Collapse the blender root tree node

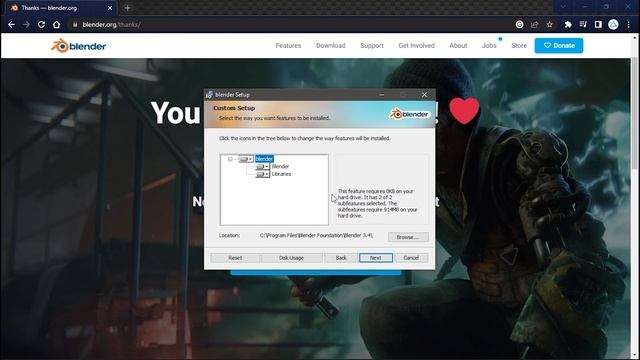[x=230, y=159]
